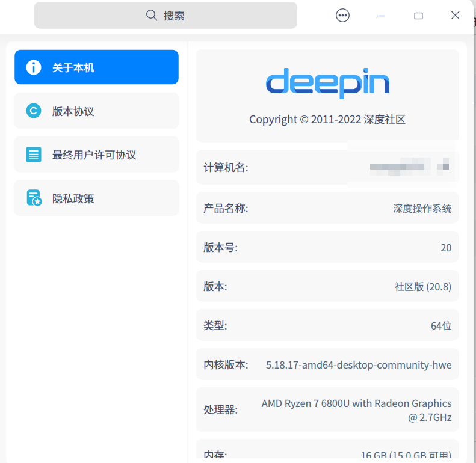Click the 16 GB memory value
The height and width of the screenshot is (463, 476).
tap(406, 455)
